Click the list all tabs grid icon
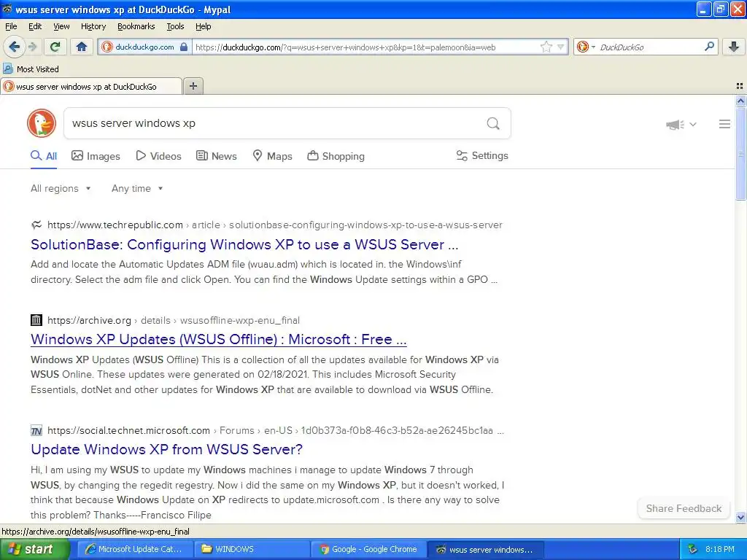 tap(740, 86)
